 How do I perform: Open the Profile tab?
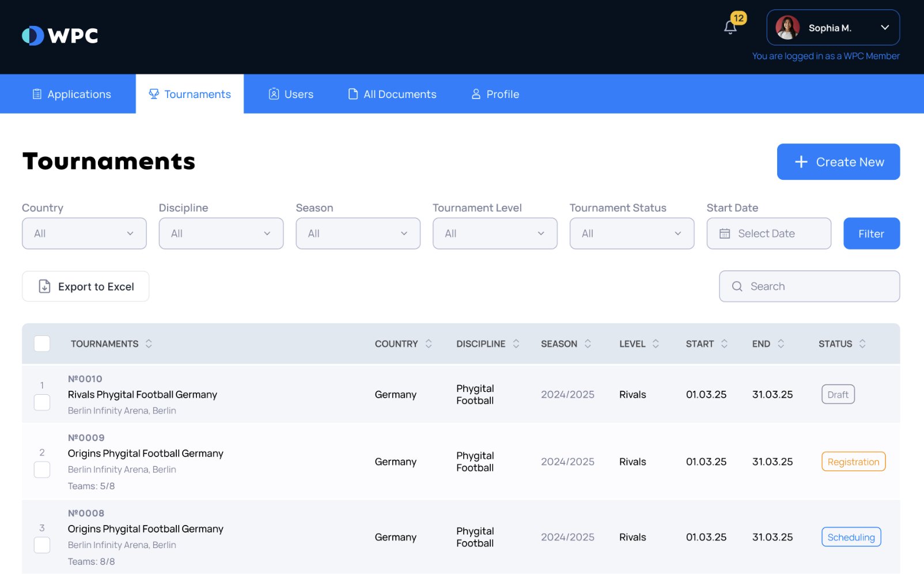(495, 94)
